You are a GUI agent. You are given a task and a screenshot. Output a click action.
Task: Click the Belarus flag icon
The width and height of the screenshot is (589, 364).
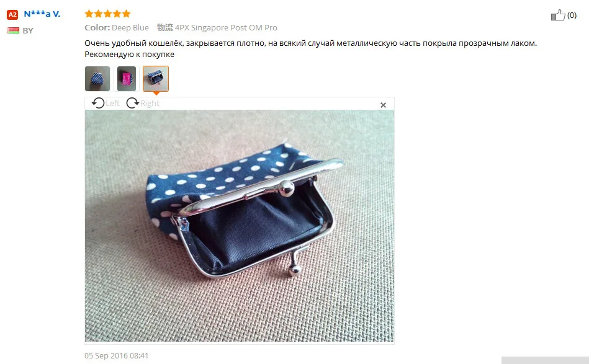[13, 30]
